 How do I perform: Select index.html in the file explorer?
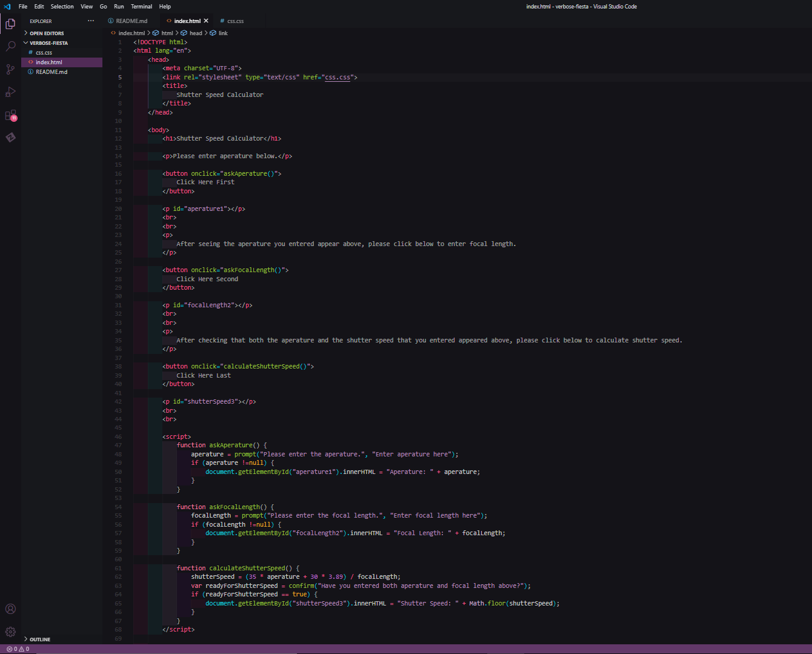[x=62, y=62]
